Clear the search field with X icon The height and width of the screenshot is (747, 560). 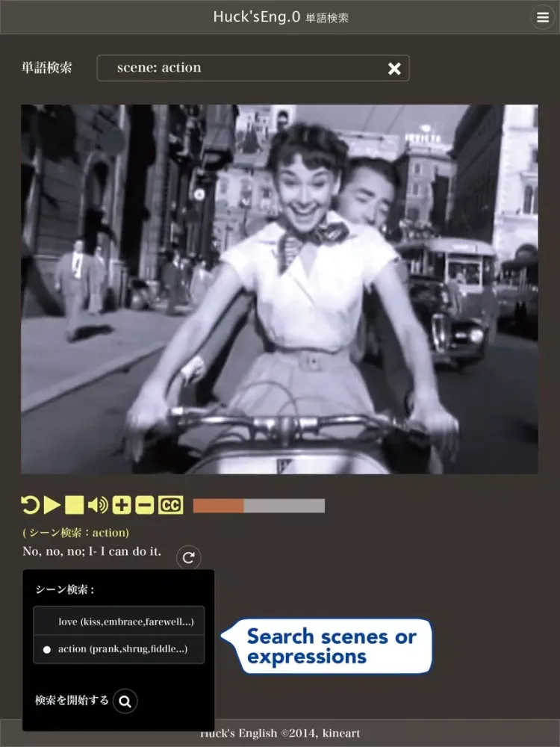394,69
